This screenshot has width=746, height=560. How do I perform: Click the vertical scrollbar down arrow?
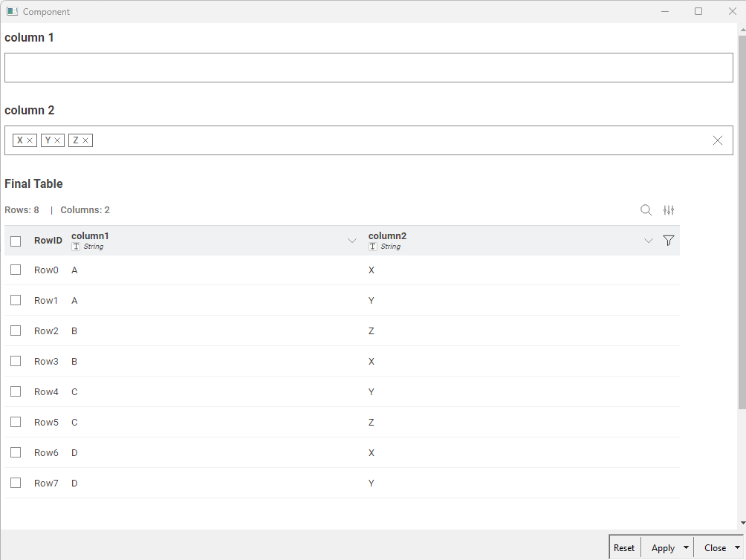[742, 523]
